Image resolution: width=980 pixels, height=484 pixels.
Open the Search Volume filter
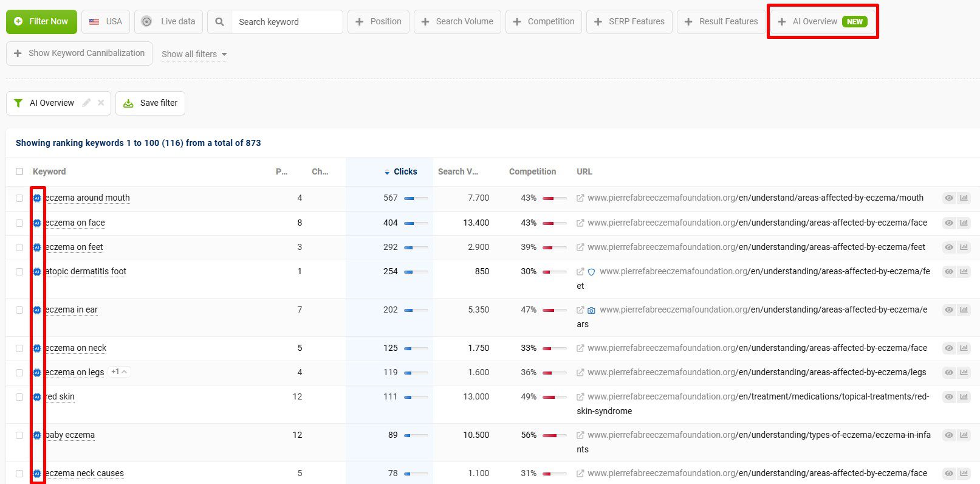coord(457,22)
